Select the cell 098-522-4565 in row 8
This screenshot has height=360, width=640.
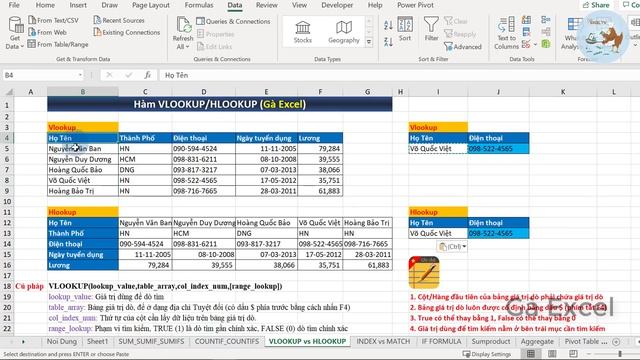[x=203, y=180]
